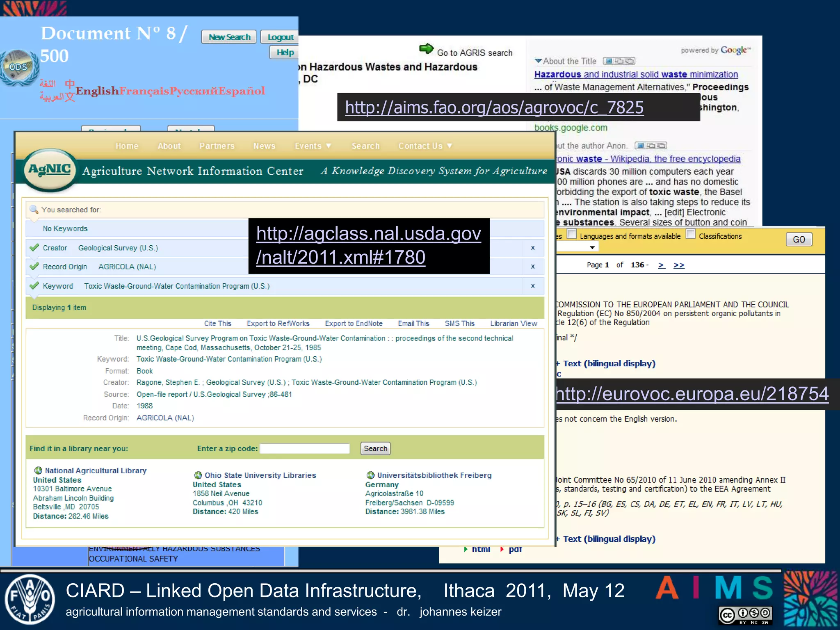
Task: Remove the Keyword Toxic Waste filter
Action: 533,286
